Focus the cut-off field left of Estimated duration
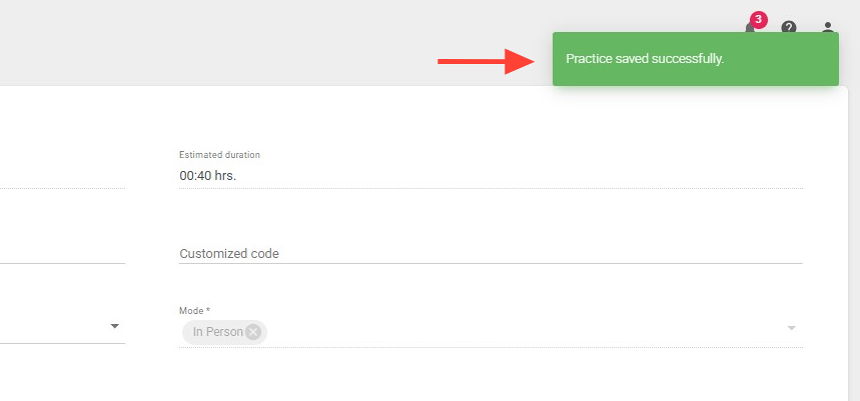This screenshot has width=860, height=401. (62, 176)
